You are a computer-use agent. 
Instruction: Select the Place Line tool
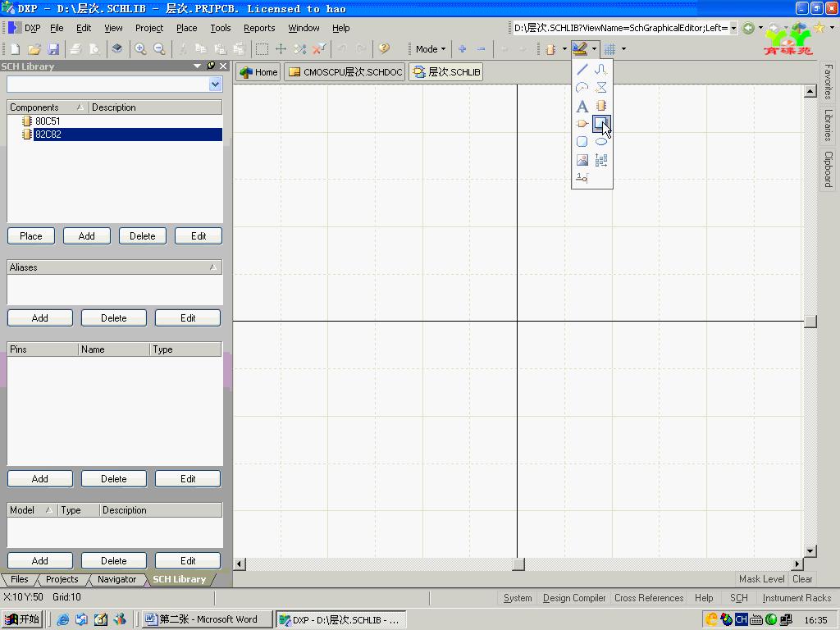(x=582, y=69)
